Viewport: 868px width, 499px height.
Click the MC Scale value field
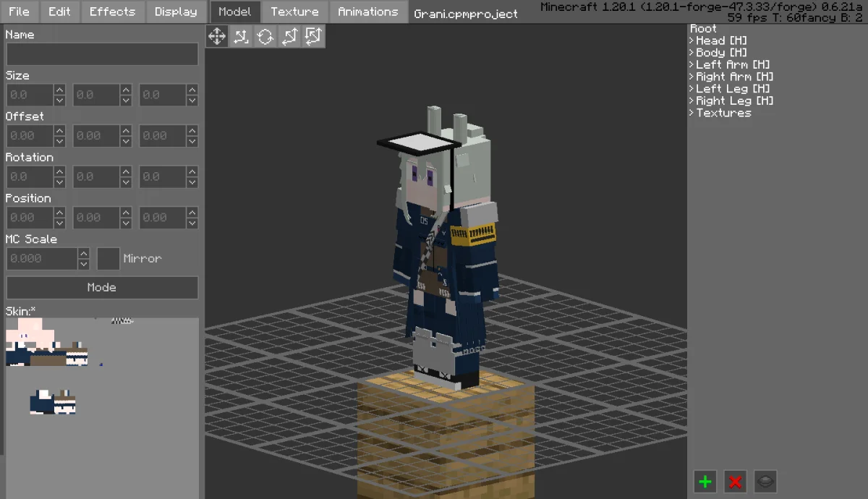click(x=42, y=258)
